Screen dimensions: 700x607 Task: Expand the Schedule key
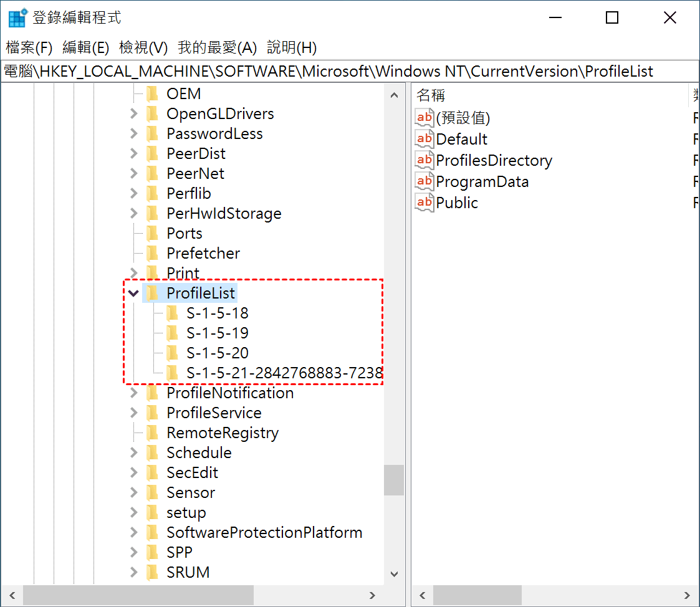click(x=133, y=452)
